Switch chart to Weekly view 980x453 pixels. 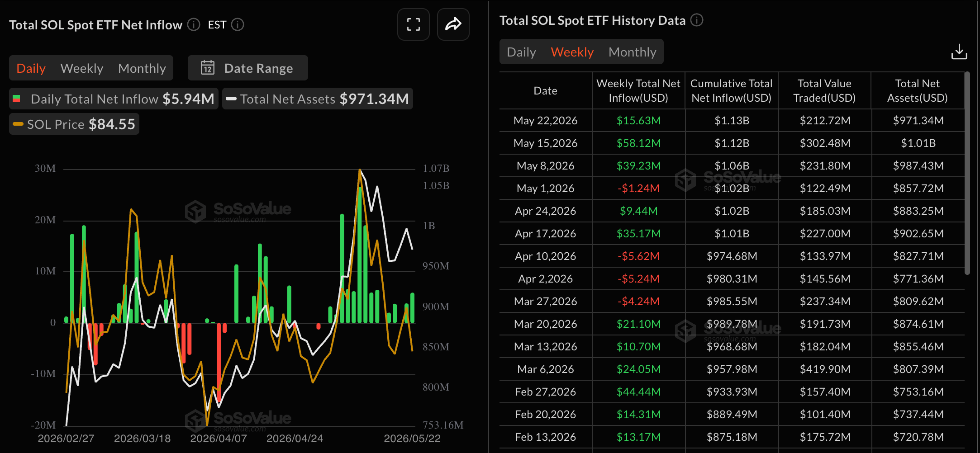tap(82, 68)
